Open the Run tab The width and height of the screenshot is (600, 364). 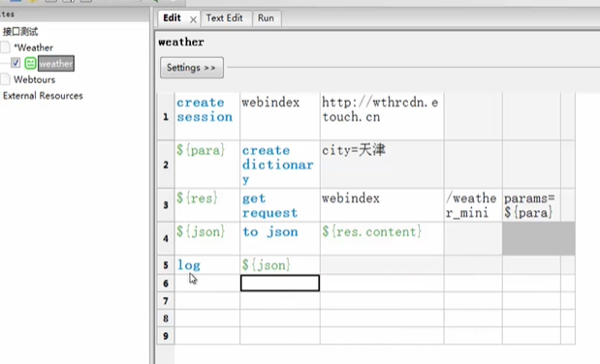pyautogui.click(x=266, y=18)
